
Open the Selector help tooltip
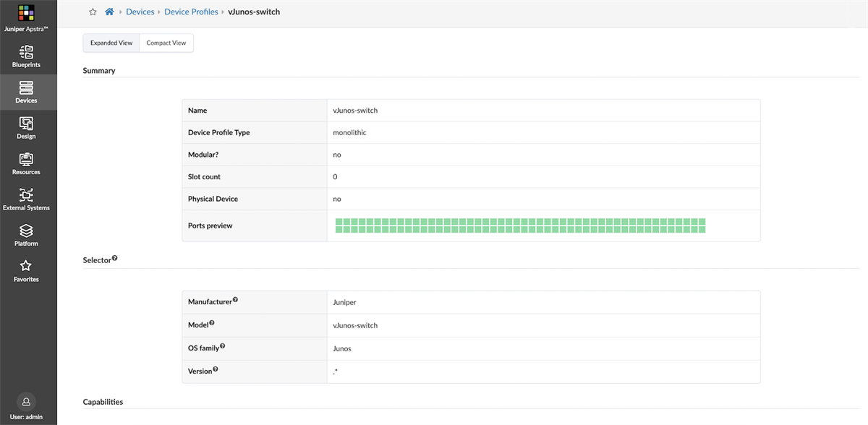tap(115, 257)
